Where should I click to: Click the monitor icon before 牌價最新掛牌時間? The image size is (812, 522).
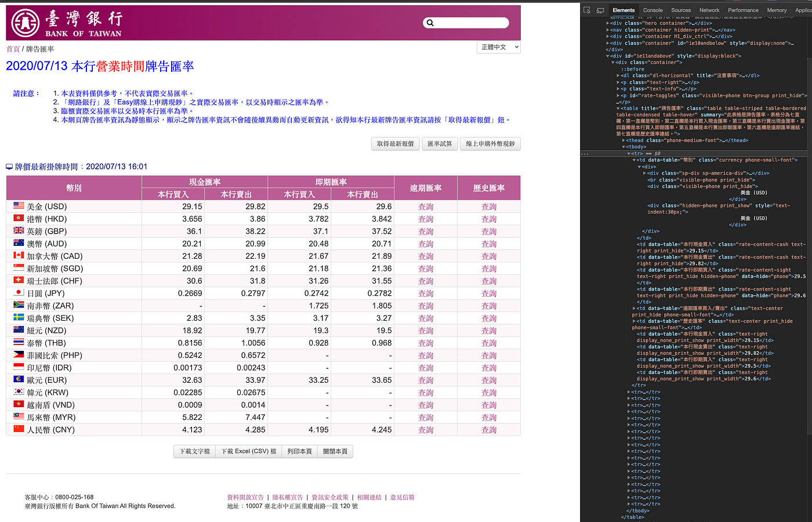9,166
